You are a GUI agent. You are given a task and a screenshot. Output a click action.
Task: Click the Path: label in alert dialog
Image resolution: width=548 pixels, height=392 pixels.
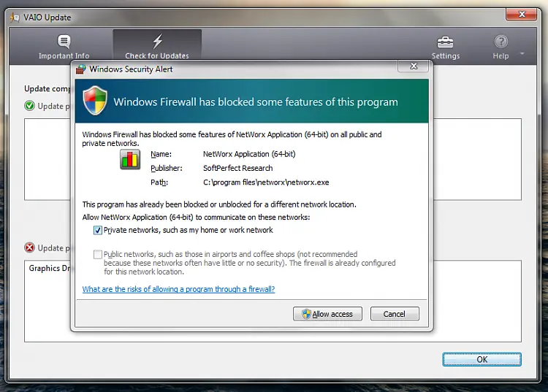(159, 182)
